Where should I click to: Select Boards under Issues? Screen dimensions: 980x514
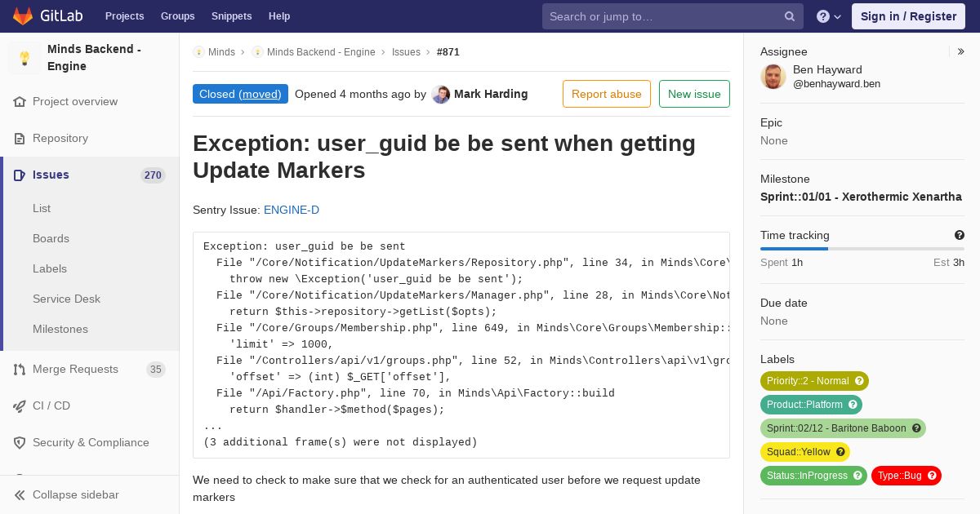[51, 238]
